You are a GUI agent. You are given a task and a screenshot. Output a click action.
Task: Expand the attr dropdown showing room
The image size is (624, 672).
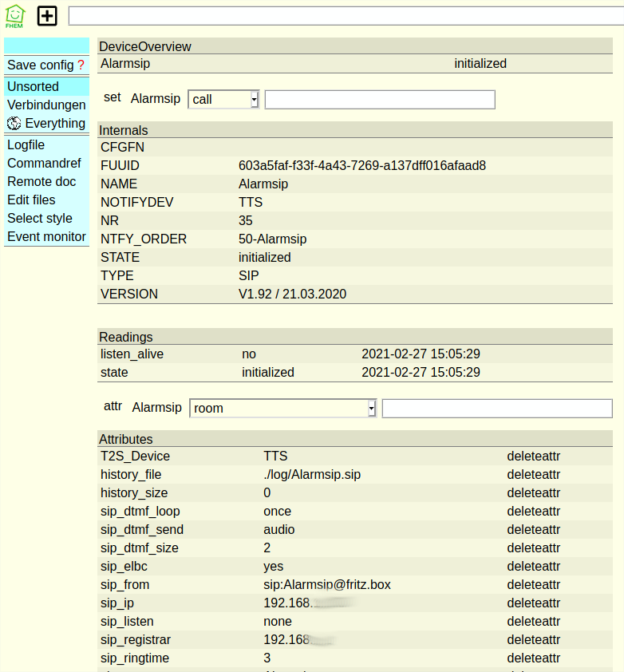click(282, 408)
